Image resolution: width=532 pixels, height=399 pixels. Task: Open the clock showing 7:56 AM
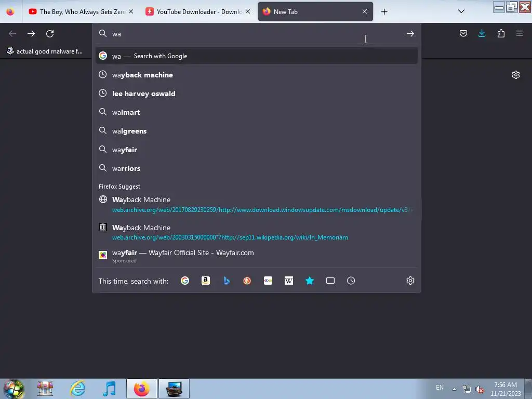coord(506,389)
